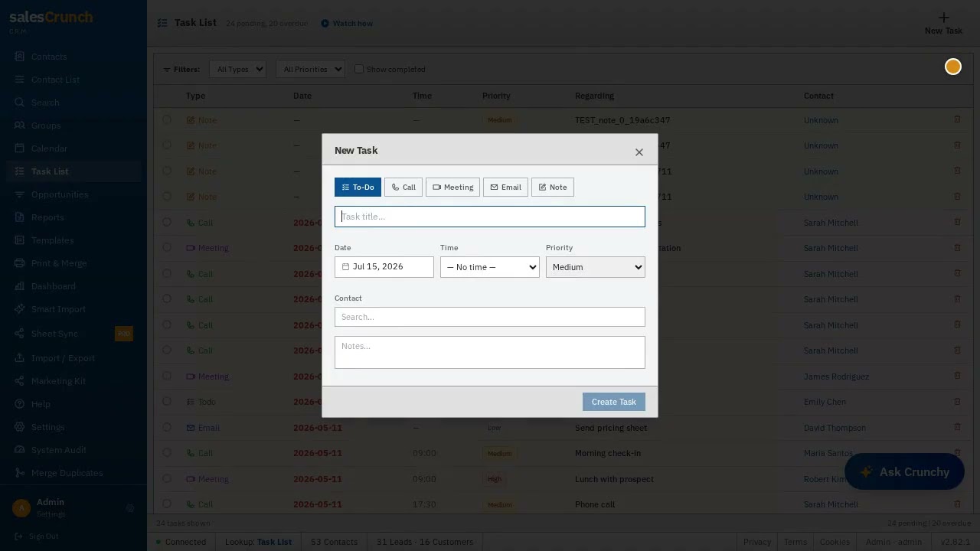
Task: Click the Marketing Kit sidebar icon
Action: tap(19, 381)
